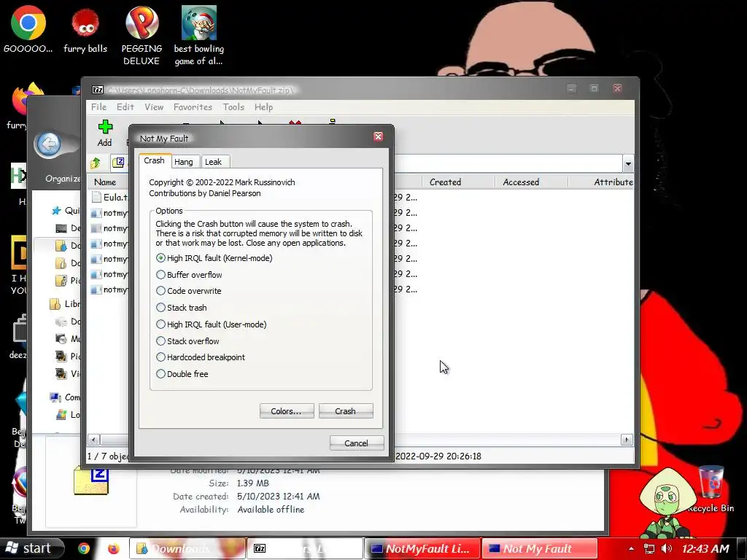Show hidden system tray icons
747x560 pixels.
pyautogui.click(x=631, y=548)
